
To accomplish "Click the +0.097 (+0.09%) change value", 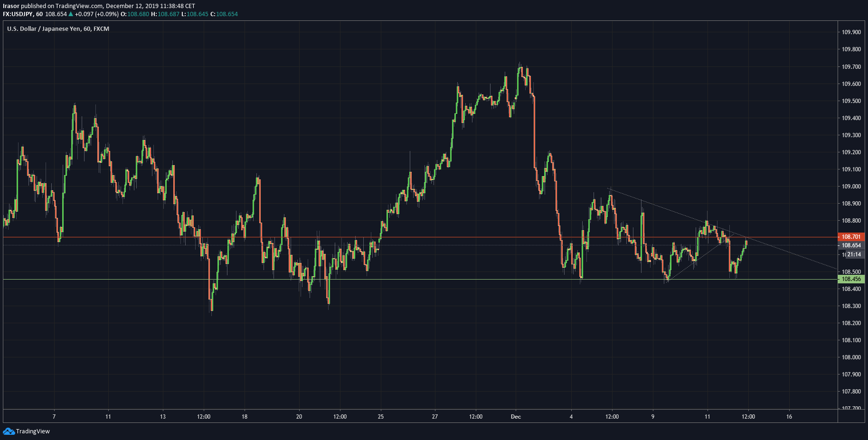I will (x=97, y=14).
